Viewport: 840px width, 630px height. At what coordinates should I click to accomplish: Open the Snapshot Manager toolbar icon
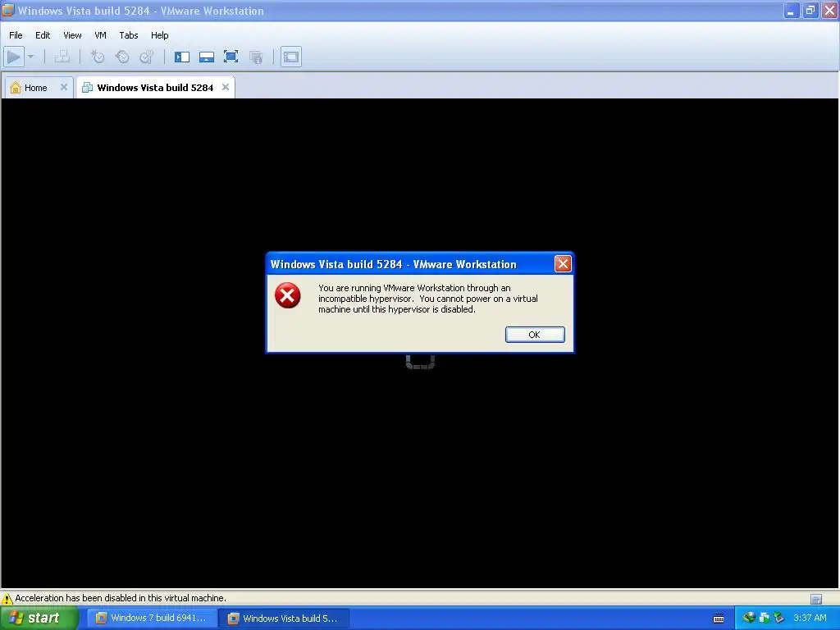(147, 57)
